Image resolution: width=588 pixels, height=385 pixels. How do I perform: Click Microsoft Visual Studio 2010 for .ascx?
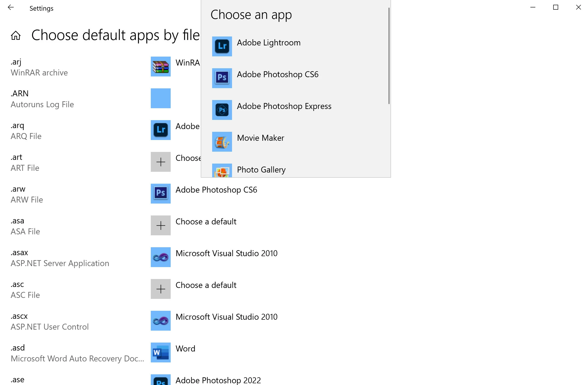coord(226,317)
